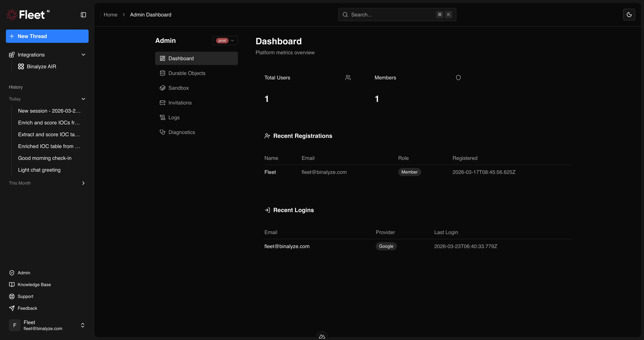Viewport: 644px width, 340px height.
Task: Click the Member role badge
Action: coord(409,172)
